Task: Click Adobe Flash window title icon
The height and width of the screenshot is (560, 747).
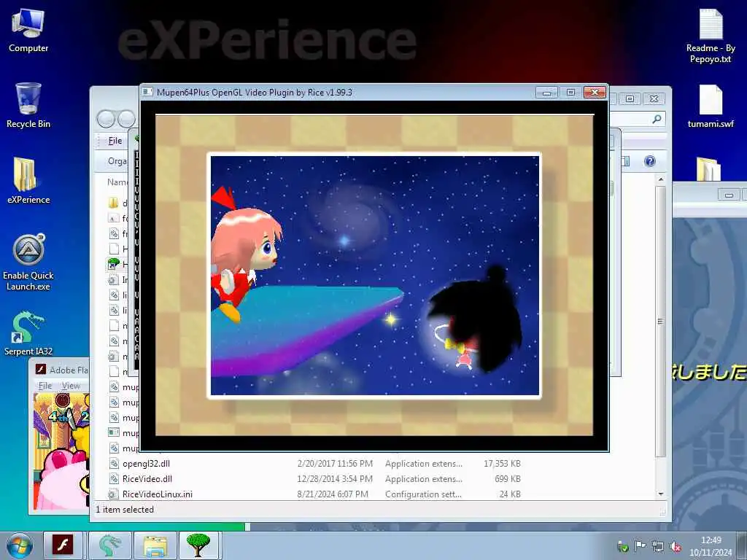Action: coord(41,370)
